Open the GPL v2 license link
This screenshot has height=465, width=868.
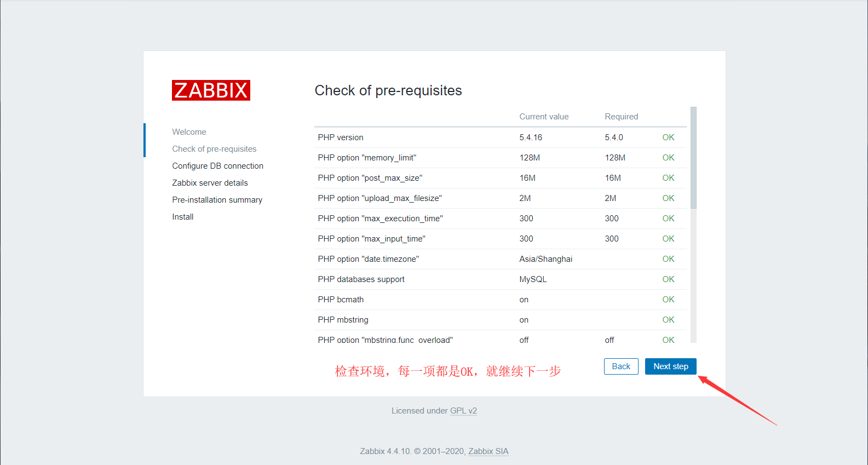point(463,411)
